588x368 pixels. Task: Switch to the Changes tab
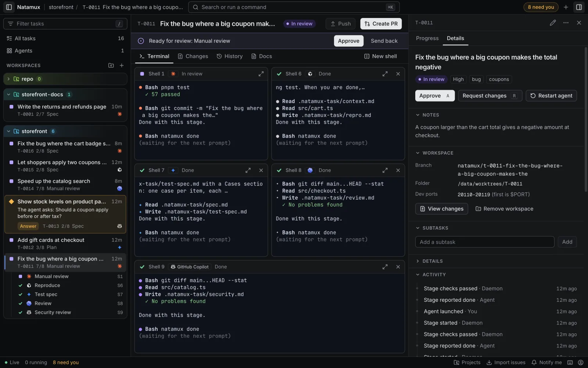(x=193, y=56)
